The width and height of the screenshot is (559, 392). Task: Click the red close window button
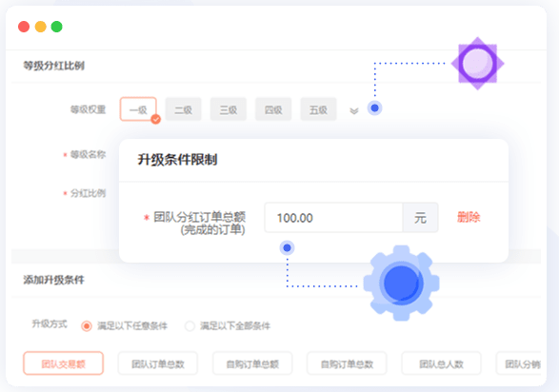24,27
